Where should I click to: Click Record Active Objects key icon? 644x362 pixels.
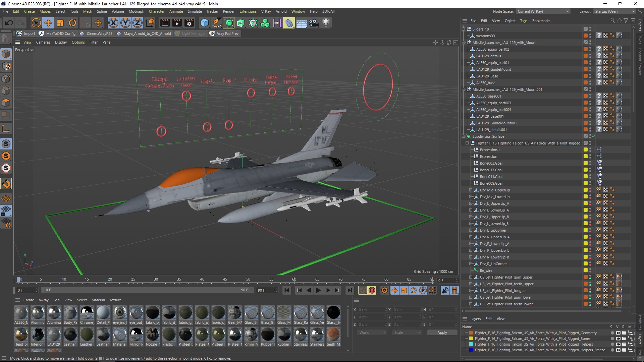pos(362,290)
